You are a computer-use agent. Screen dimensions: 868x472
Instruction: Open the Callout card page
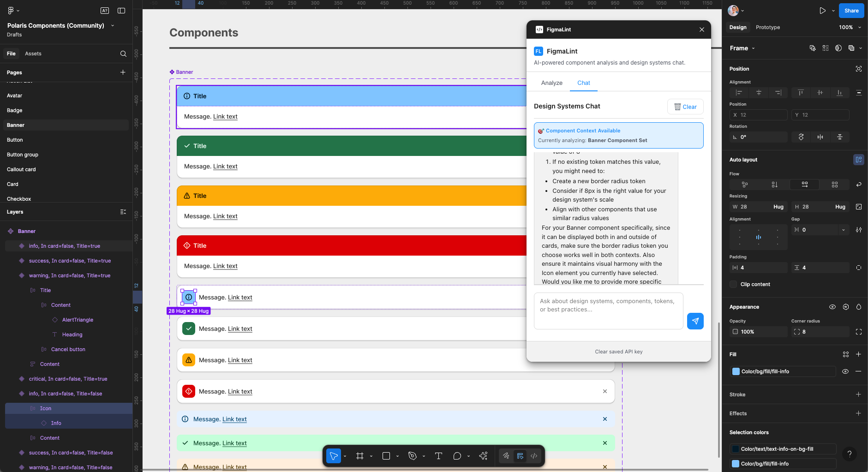click(21, 169)
